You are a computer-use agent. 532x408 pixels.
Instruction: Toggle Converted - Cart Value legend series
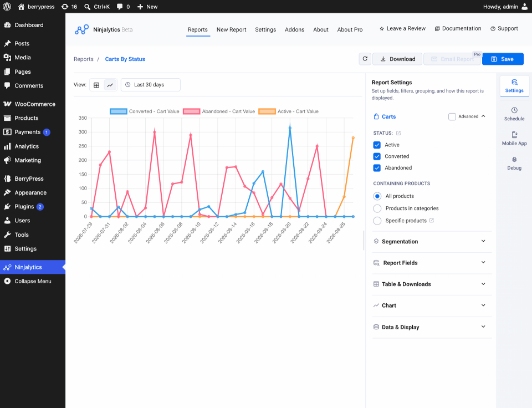[x=144, y=111]
